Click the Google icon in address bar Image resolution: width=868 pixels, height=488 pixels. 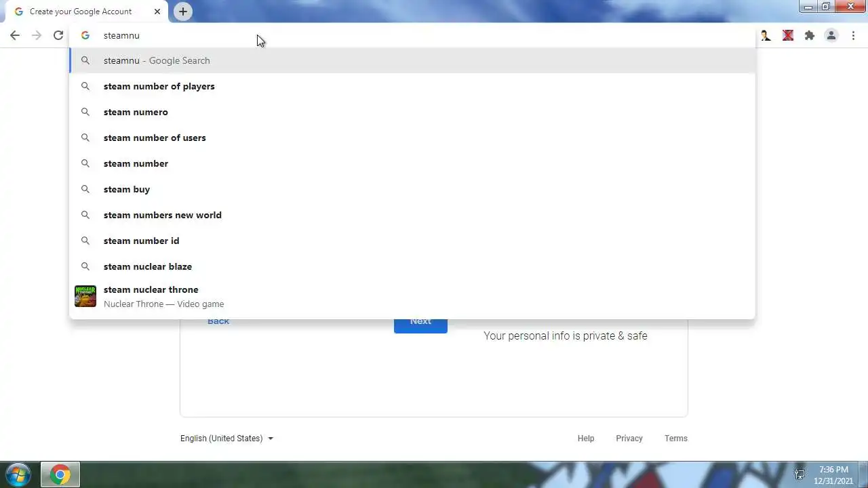coord(85,35)
